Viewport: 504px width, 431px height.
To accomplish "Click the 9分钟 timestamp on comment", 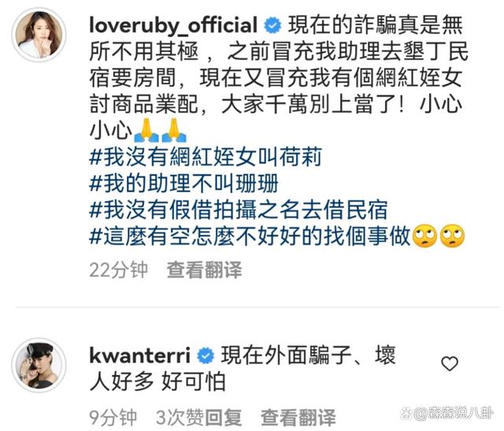I will click(113, 418).
